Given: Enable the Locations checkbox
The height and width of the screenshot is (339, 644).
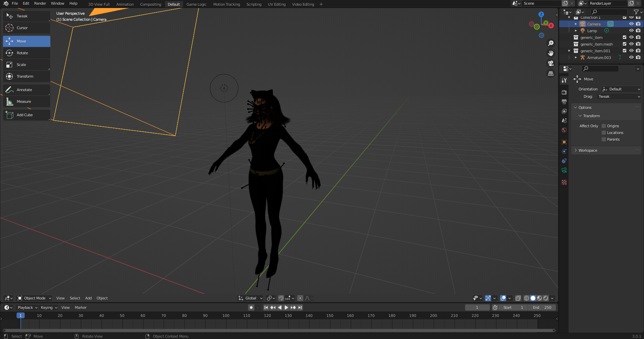Looking at the screenshot, I should (x=604, y=133).
